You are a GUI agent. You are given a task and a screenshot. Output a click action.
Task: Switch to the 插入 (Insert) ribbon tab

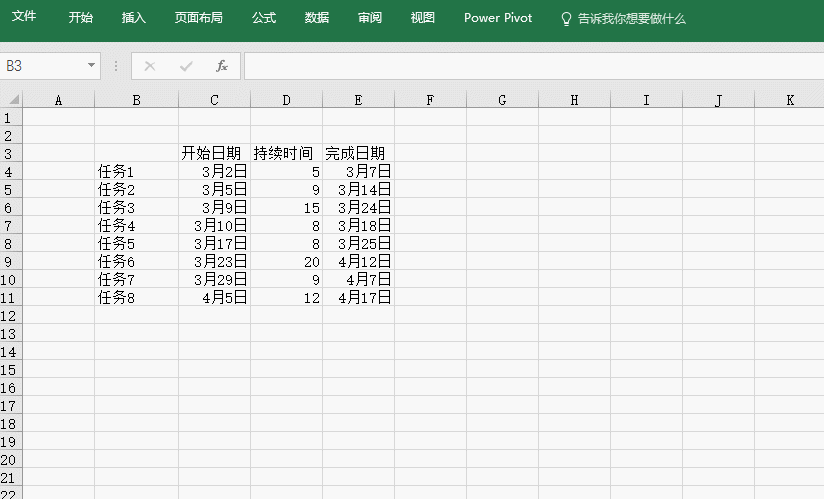133,18
